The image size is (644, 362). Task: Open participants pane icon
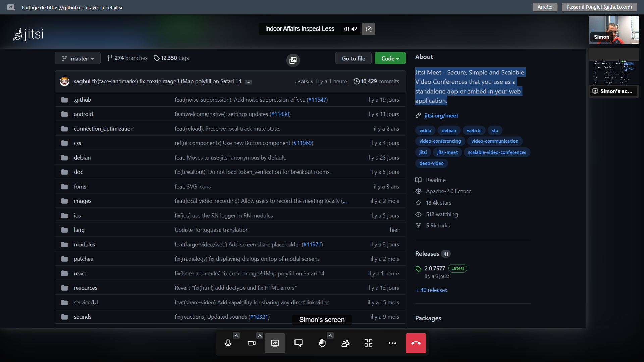coord(345,343)
